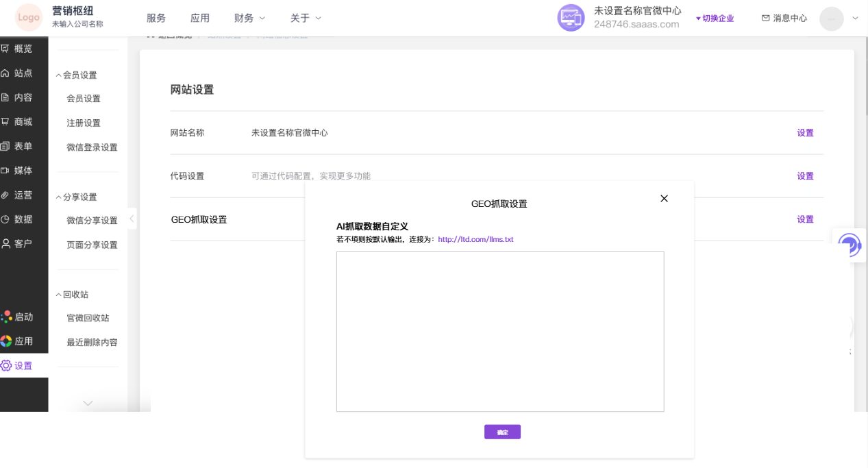
Task: Collapse the 会员设置 section
Action: coord(59,75)
